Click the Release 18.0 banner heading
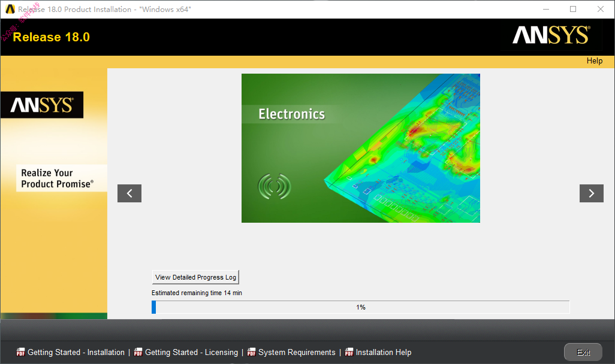The image size is (615, 364). (52, 37)
